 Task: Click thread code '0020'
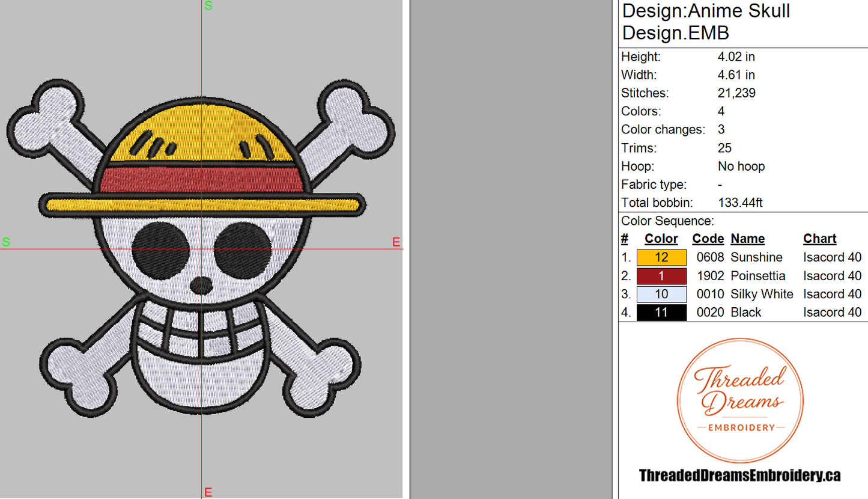[x=710, y=313]
